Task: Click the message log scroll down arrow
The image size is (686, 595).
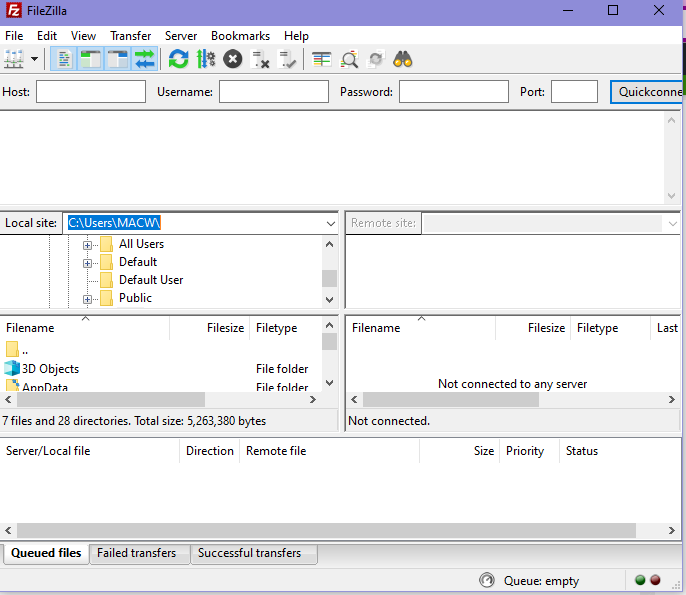Action: coord(672,196)
